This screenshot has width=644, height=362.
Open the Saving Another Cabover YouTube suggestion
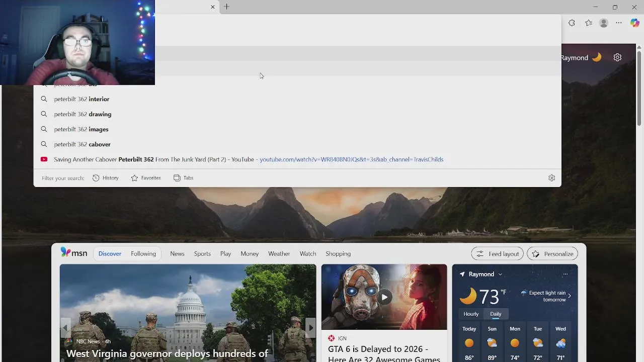click(x=297, y=159)
